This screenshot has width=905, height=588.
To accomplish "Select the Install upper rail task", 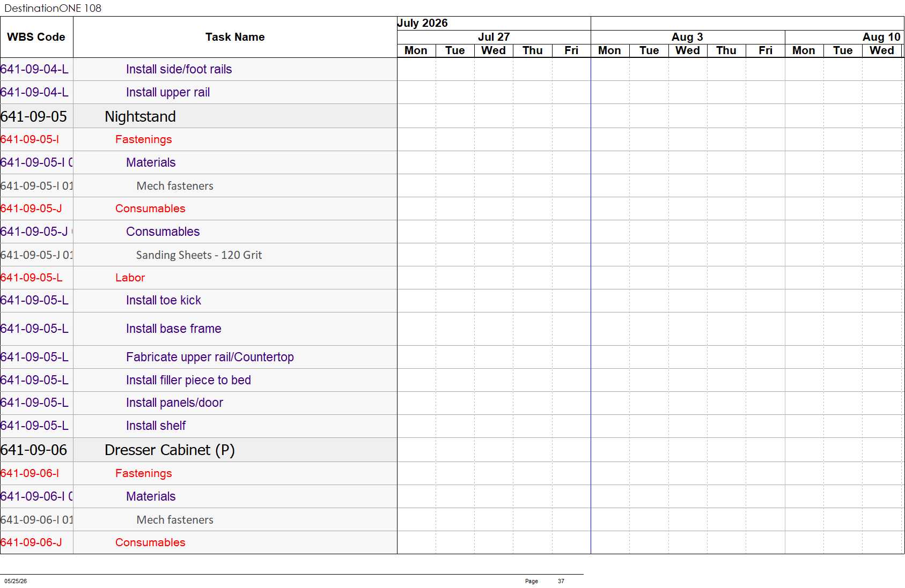I will [168, 92].
